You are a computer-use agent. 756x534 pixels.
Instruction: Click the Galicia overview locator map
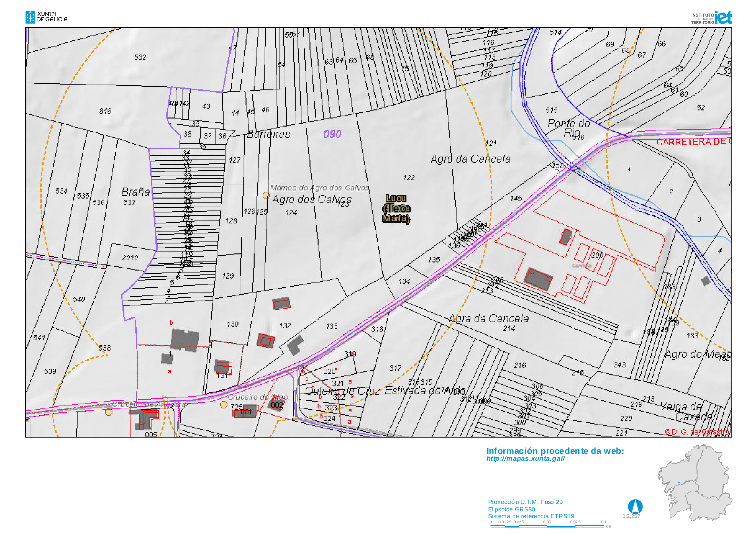point(695,482)
